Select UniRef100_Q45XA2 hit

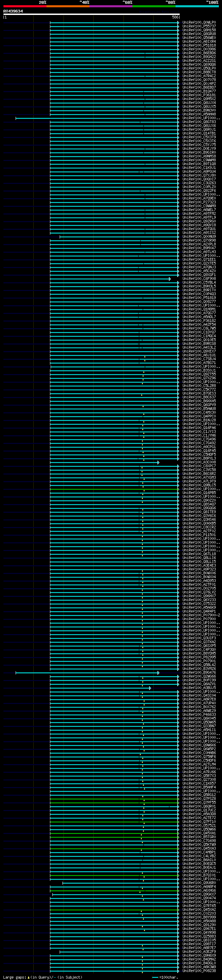[x=199, y=910]
